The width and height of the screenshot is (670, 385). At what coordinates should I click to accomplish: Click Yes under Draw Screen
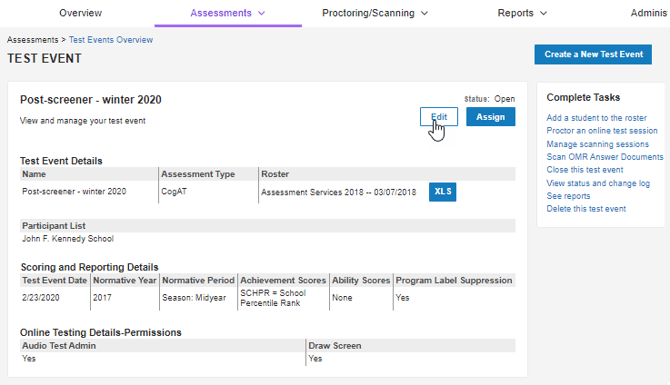(x=315, y=358)
